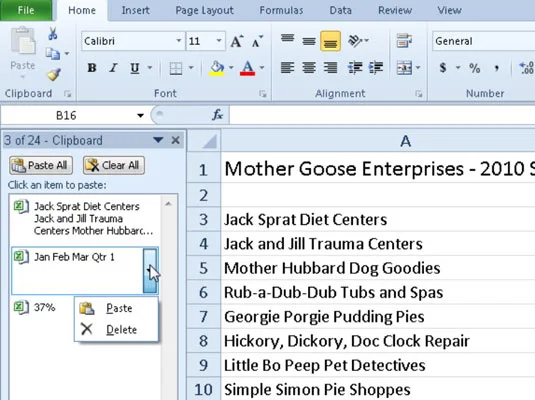This screenshot has height=400, width=535.
Task: Click the Insert Function fx icon
Action: tap(218, 115)
